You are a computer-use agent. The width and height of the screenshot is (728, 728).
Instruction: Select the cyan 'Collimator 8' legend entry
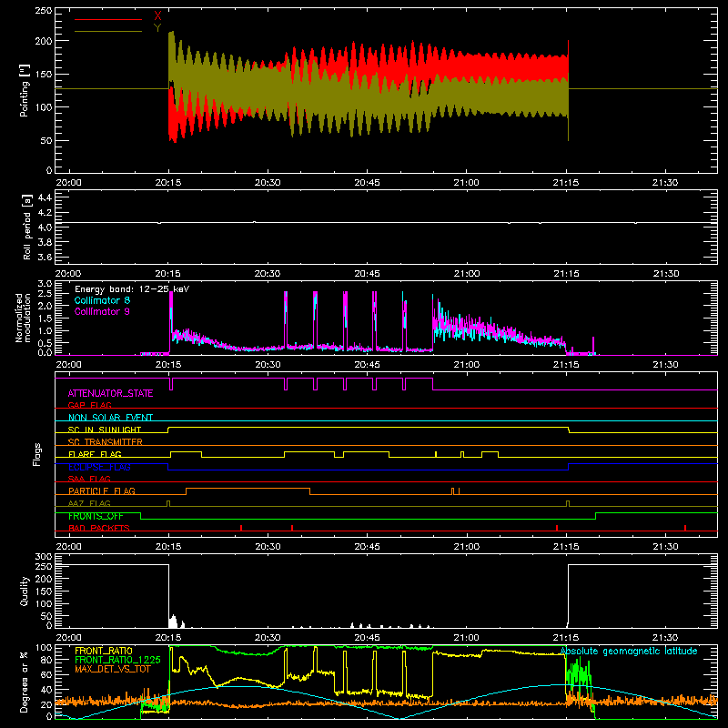(x=102, y=300)
